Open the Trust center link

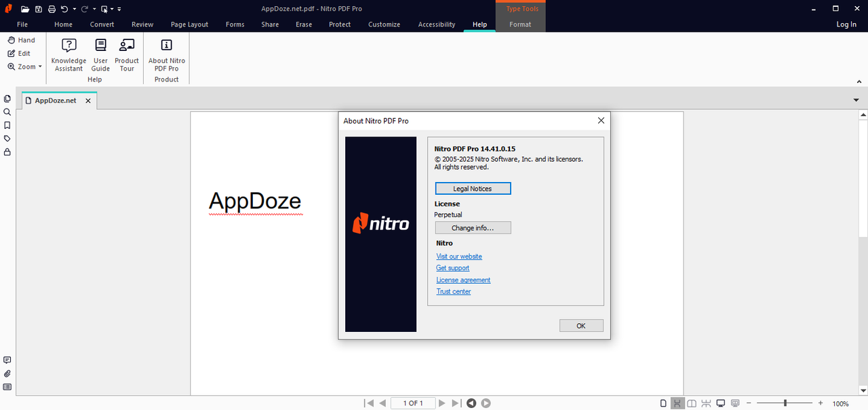click(454, 291)
